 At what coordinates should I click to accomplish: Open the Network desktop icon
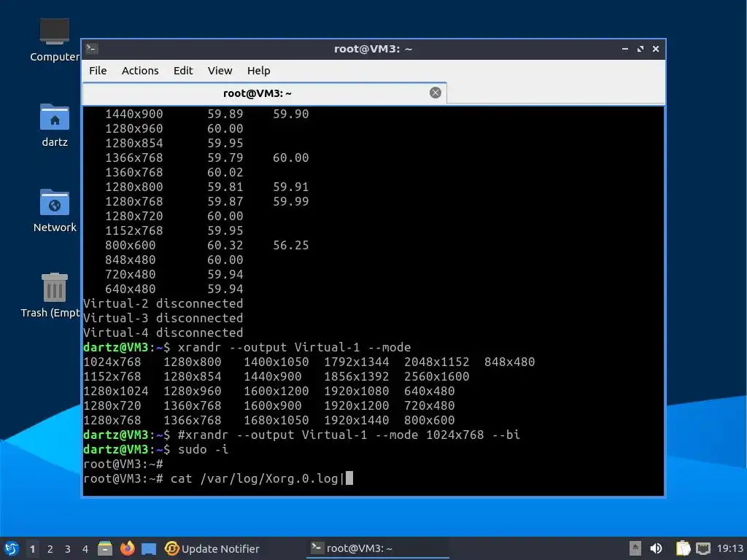(54, 210)
